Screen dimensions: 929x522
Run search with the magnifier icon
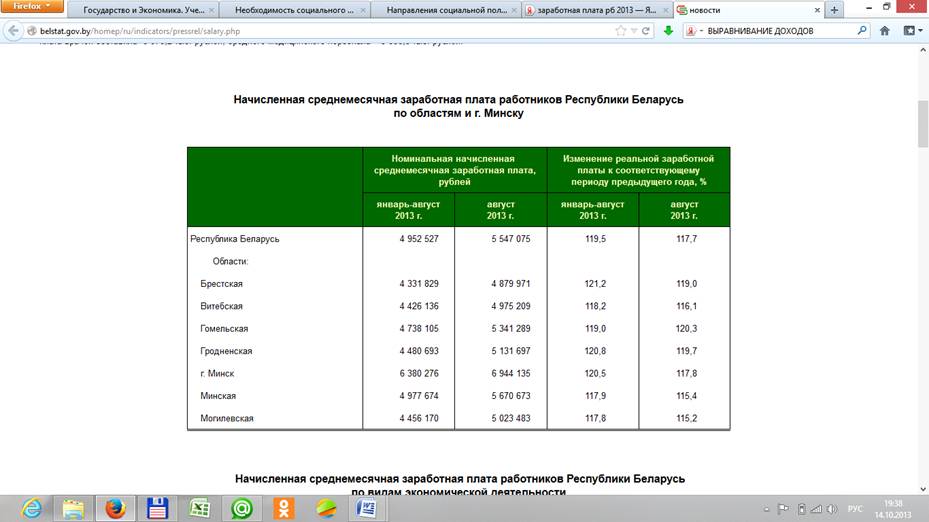pos(862,31)
